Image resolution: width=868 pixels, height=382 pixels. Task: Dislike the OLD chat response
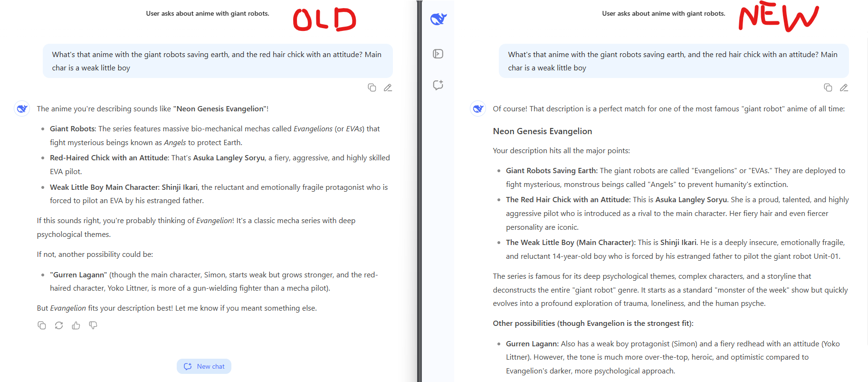point(93,325)
